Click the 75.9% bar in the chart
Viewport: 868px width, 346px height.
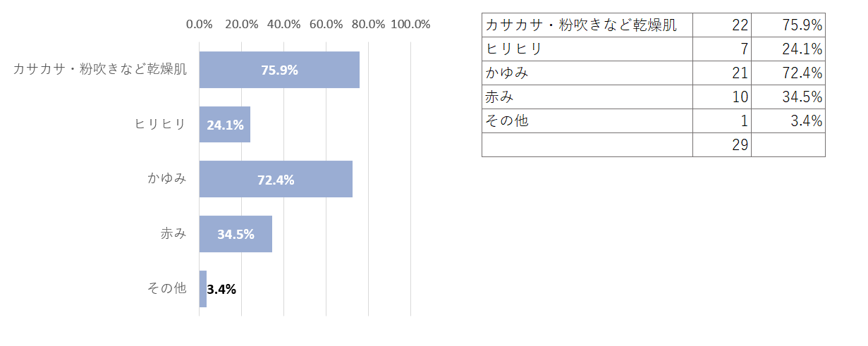tap(279, 70)
